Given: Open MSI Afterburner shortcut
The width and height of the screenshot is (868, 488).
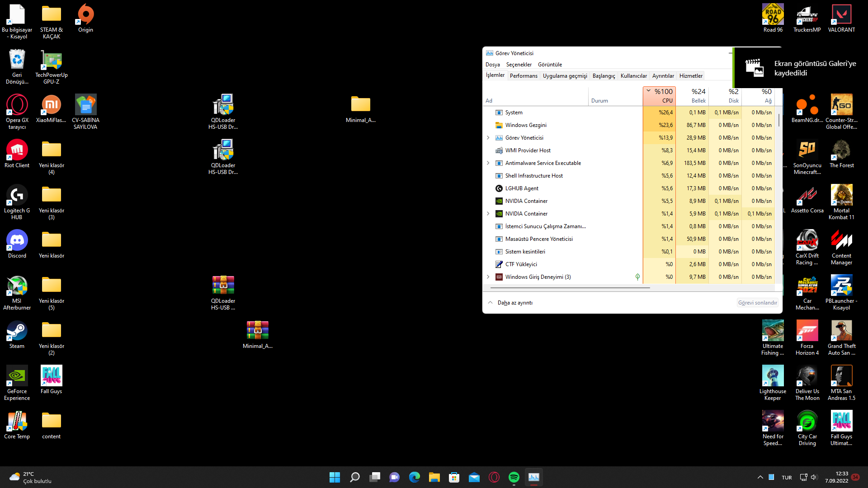Looking at the screenshot, I should pyautogui.click(x=17, y=292).
